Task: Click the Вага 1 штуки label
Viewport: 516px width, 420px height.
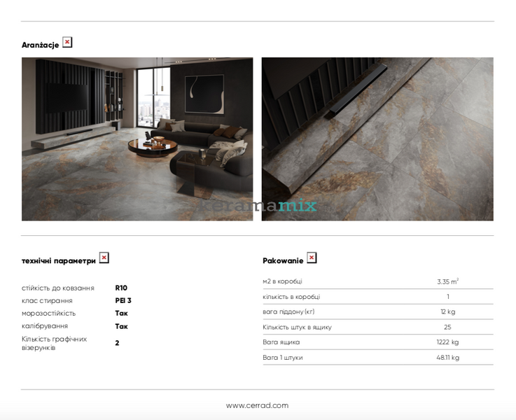Action: (x=283, y=358)
